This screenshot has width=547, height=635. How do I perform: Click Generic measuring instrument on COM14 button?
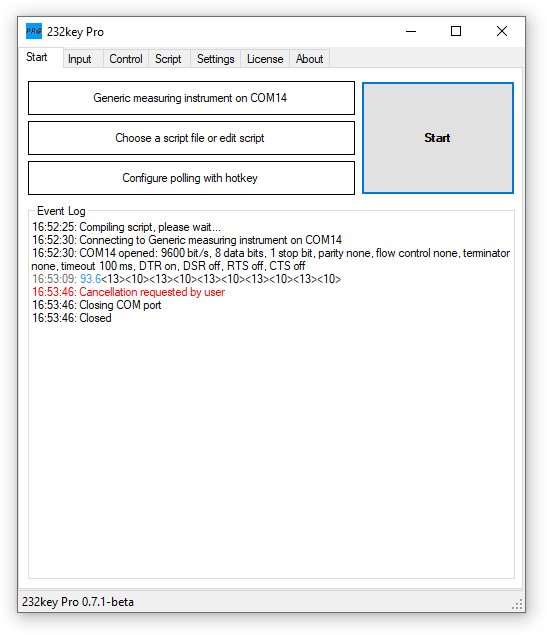[191, 98]
